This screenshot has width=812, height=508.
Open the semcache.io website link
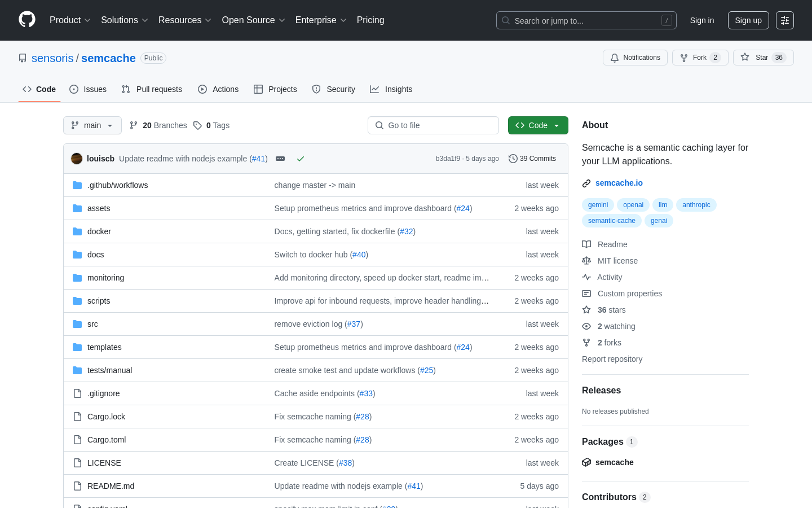pos(619,183)
